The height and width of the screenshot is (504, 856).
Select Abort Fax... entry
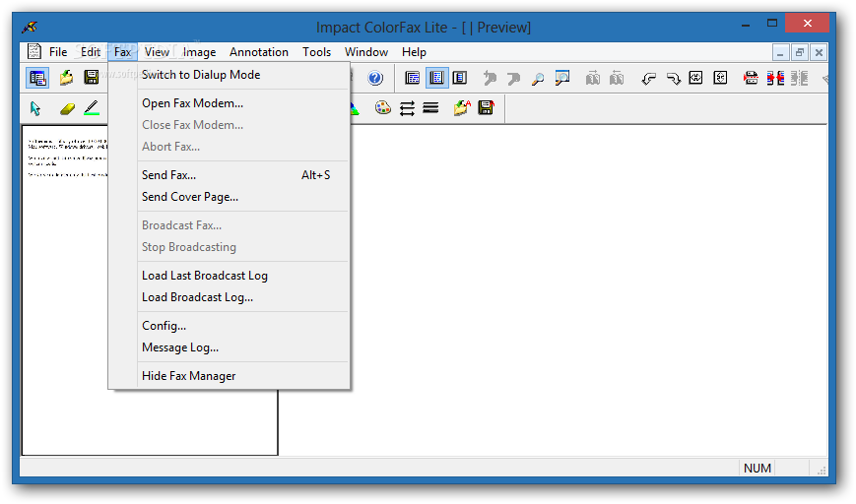tap(229, 147)
